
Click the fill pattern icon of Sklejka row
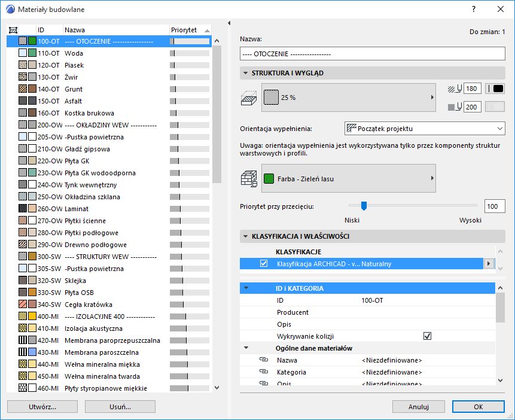23,281
